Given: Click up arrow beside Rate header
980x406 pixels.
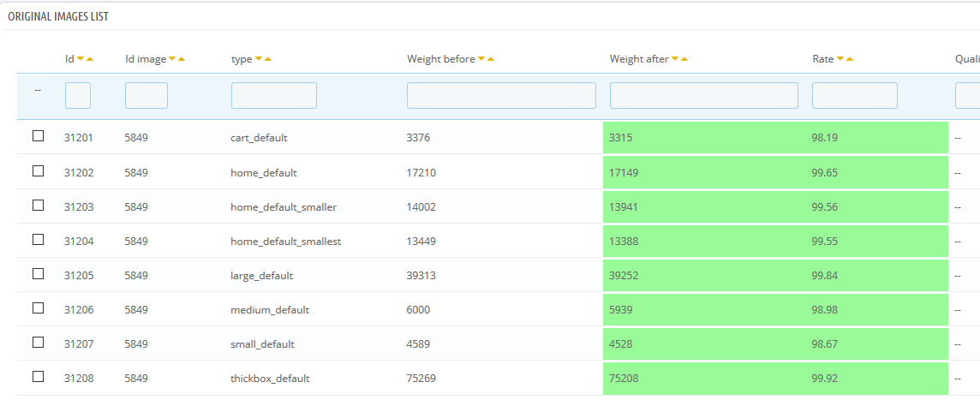Looking at the screenshot, I should coord(850,59).
